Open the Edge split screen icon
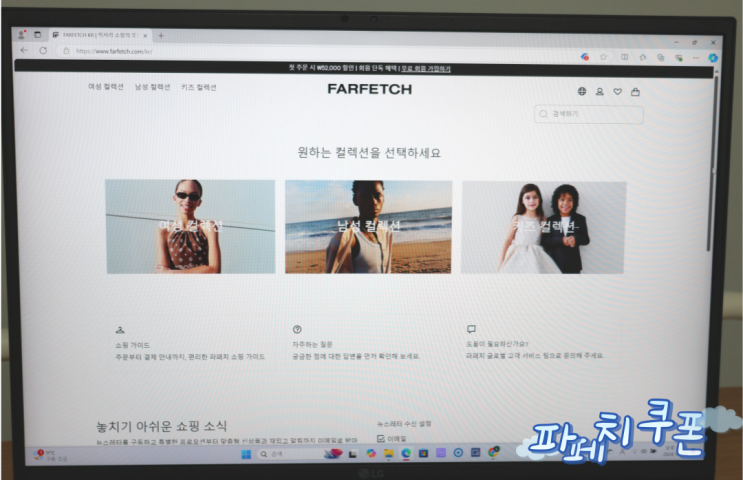The height and width of the screenshot is (480, 743). (625, 57)
